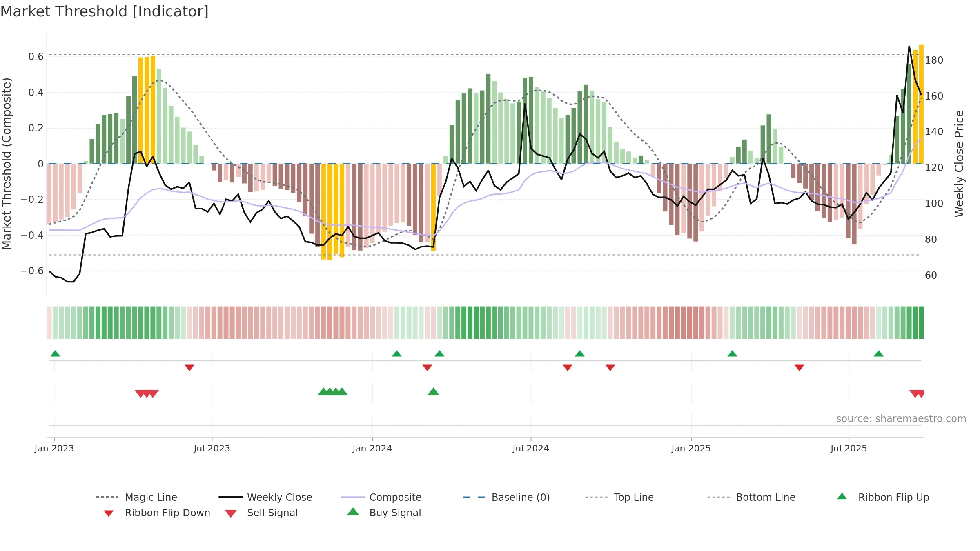The width and height of the screenshot is (980, 551).
Task: Click the 60 price axis tick
Action: tap(931, 275)
